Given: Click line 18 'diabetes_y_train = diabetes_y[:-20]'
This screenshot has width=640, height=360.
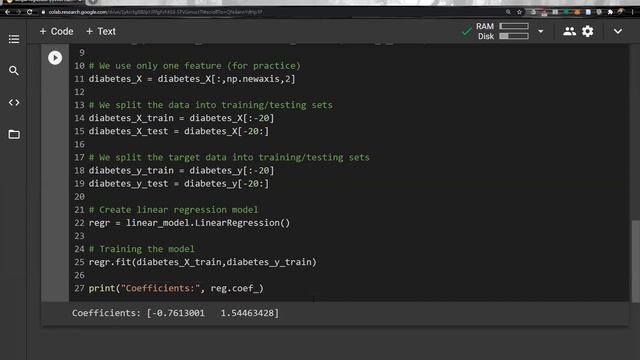Looking at the screenshot, I should (x=181, y=170).
